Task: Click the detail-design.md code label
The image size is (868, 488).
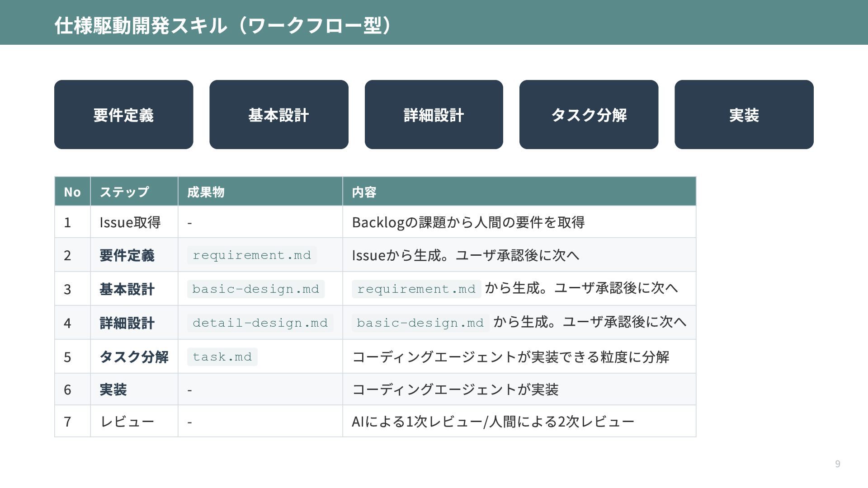Action: tap(260, 323)
